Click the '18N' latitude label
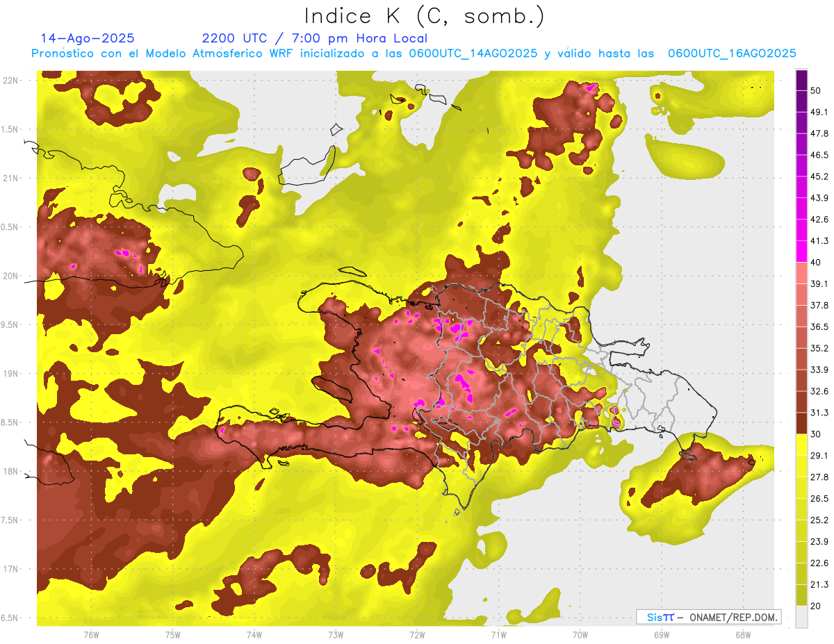The image size is (834, 644). tap(10, 472)
